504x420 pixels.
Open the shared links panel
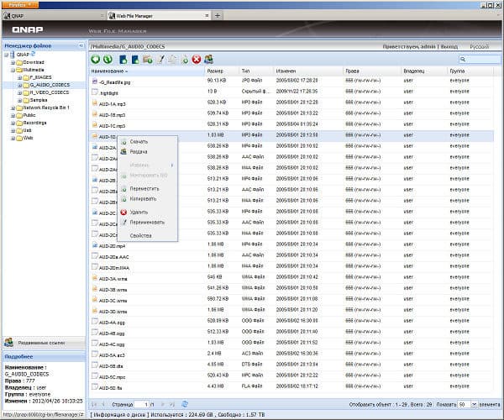click(44, 343)
